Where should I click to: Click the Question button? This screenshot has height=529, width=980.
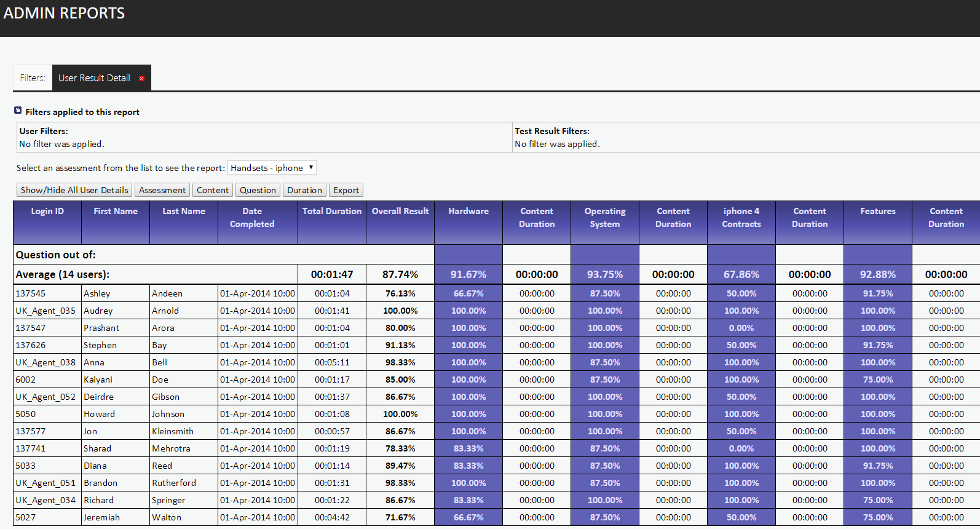point(258,190)
